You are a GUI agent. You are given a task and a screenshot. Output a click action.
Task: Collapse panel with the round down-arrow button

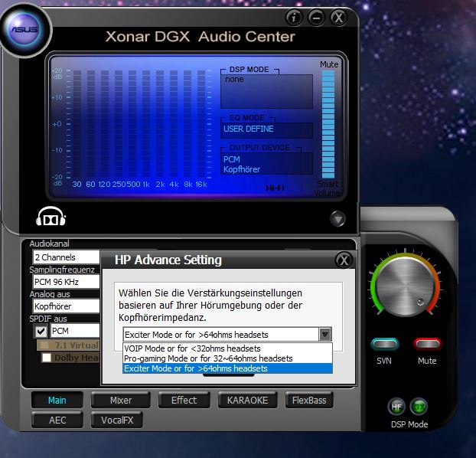pos(337,218)
